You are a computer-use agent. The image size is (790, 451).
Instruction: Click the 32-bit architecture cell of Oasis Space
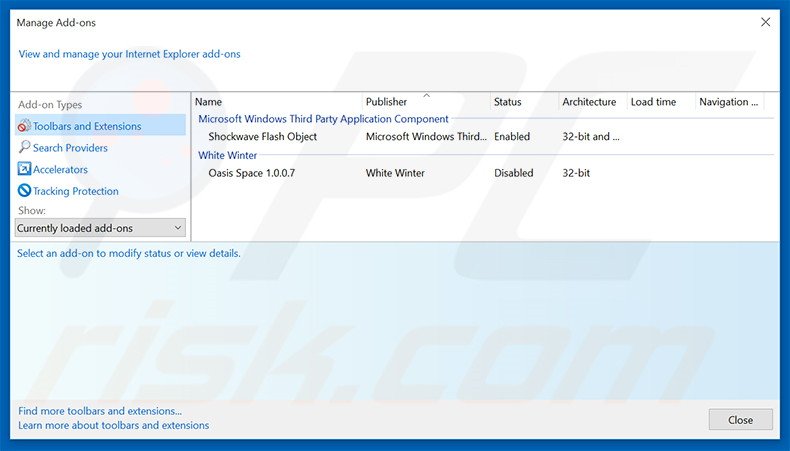(x=576, y=173)
